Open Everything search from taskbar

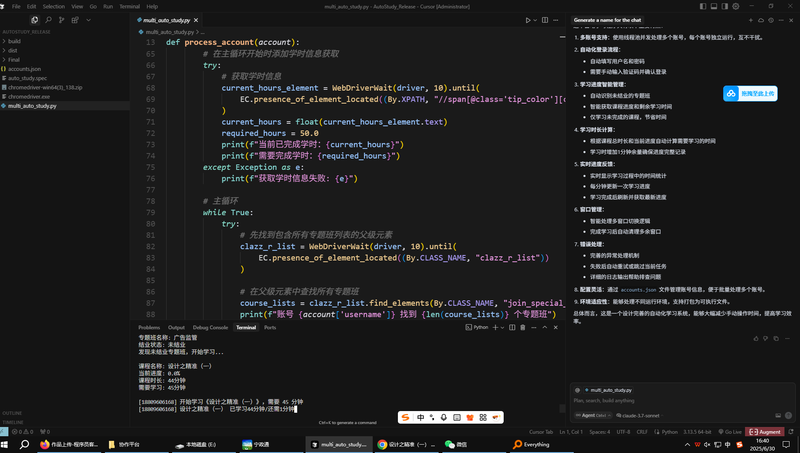pos(531,444)
